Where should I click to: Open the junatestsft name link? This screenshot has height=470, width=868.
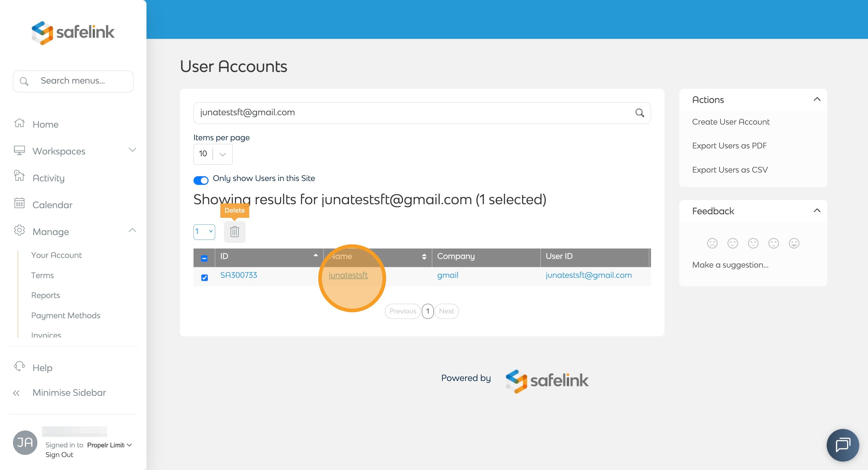click(x=348, y=275)
